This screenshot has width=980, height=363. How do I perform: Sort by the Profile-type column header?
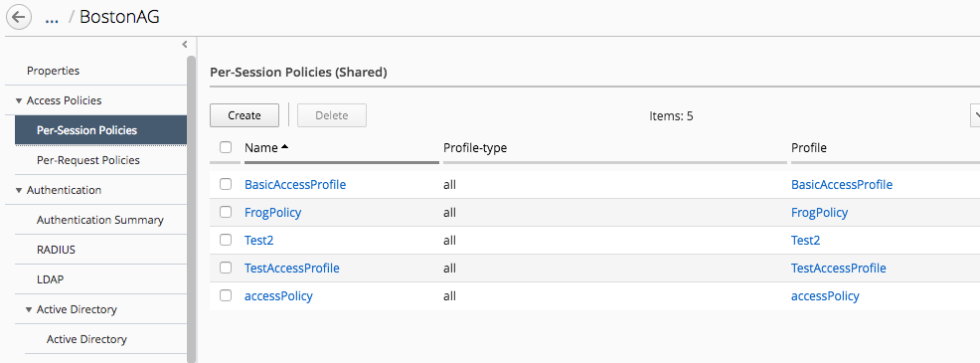click(x=475, y=148)
